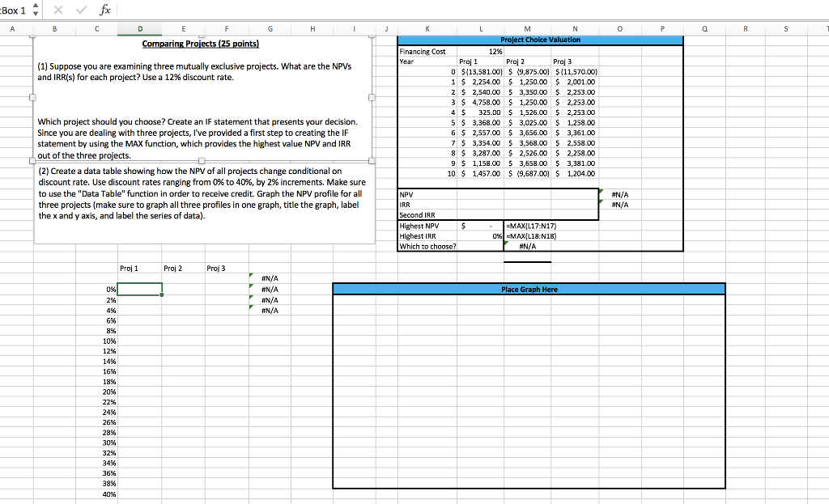Select column H header
This screenshot has height=504, width=829.
[312, 29]
